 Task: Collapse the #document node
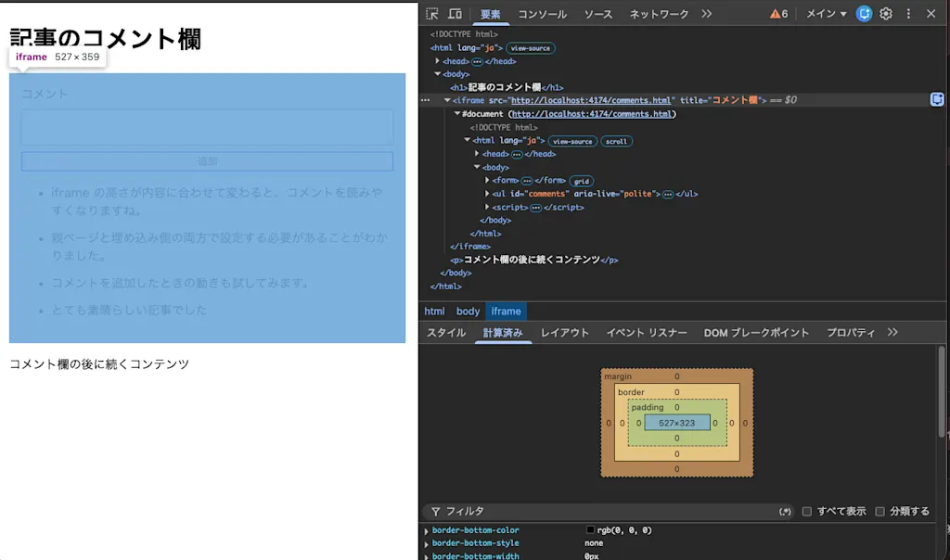coord(457,114)
